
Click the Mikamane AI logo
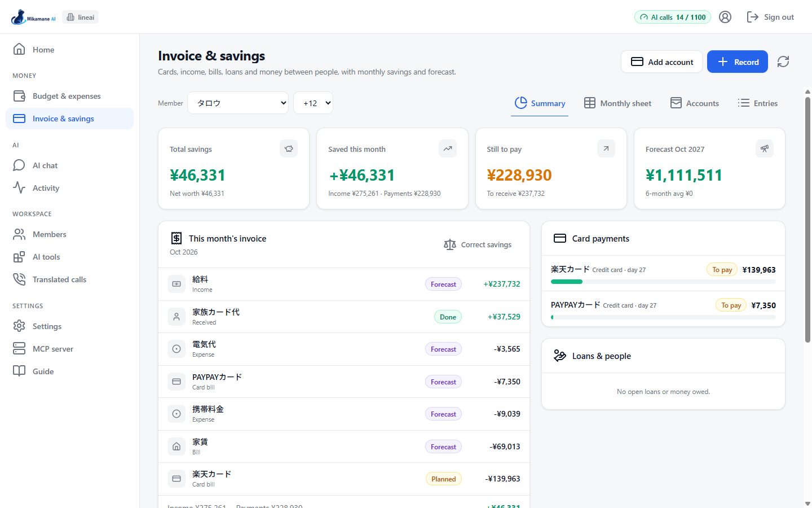pyautogui.click(x=33, y=17)
